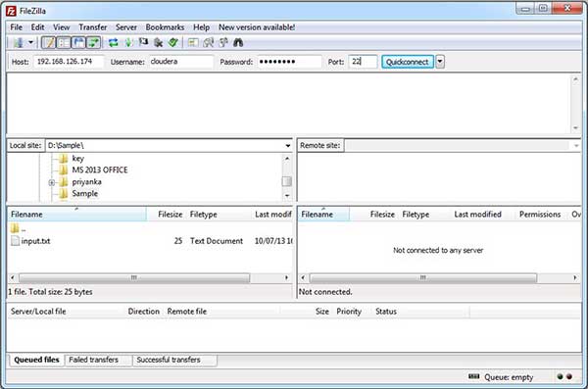The image size is (588, 389).
Task: Sort local files by Last modified column
Action: (272, 215)
